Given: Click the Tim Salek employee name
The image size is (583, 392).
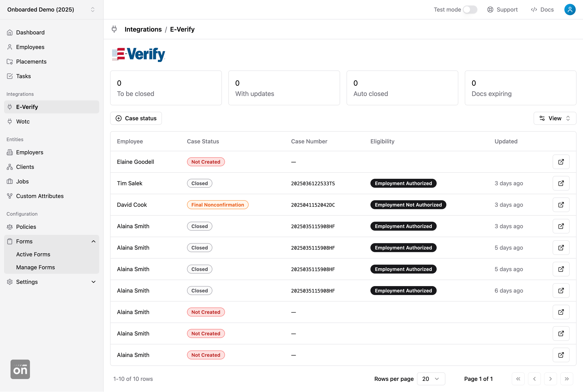Looking at the screenshot, I should tap(129, 183).
